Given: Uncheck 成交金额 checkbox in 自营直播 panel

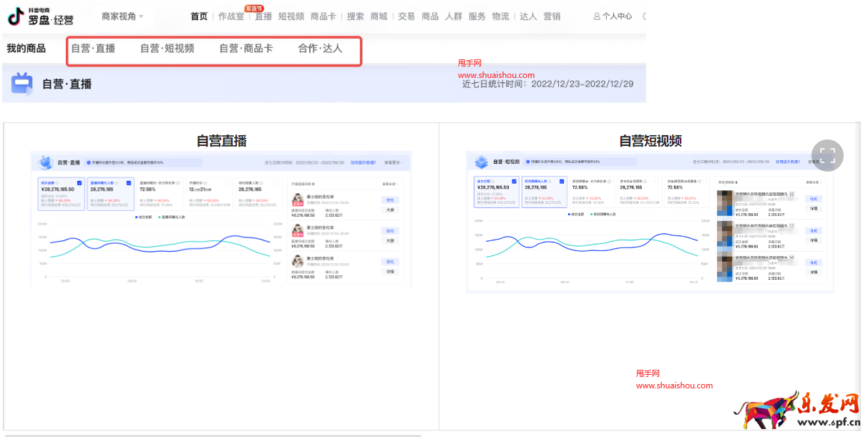Looking at the screenshot, I should 79,182.
